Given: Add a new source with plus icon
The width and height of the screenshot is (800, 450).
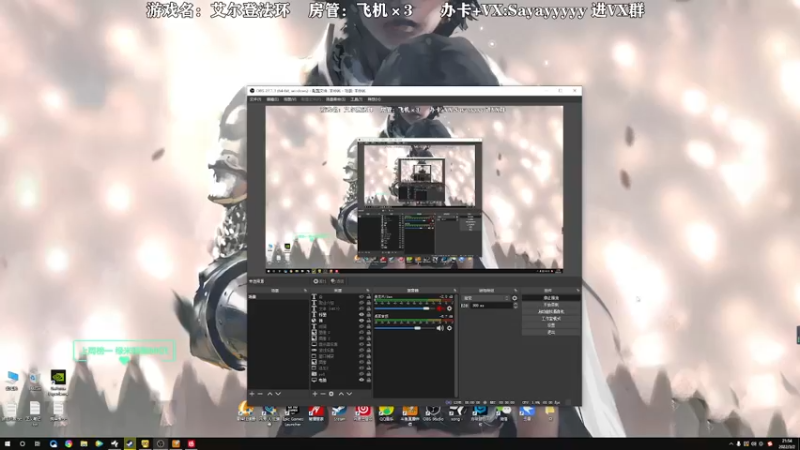Looking at the screenshot, I should (314, 394).
